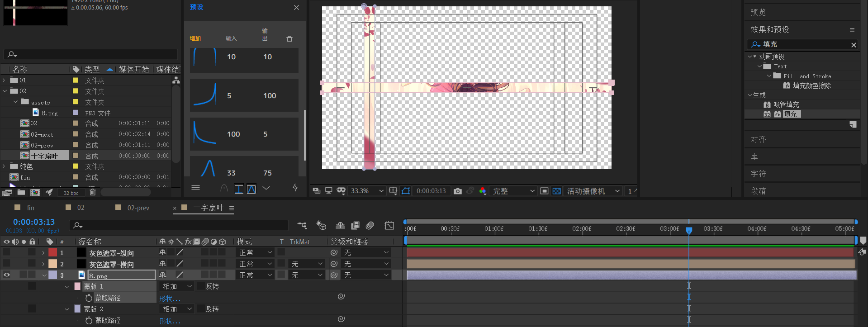Open the 效果和预设 panel menu
The height and width of the screenshot is (327, 868).
click(x=852, y=30)
